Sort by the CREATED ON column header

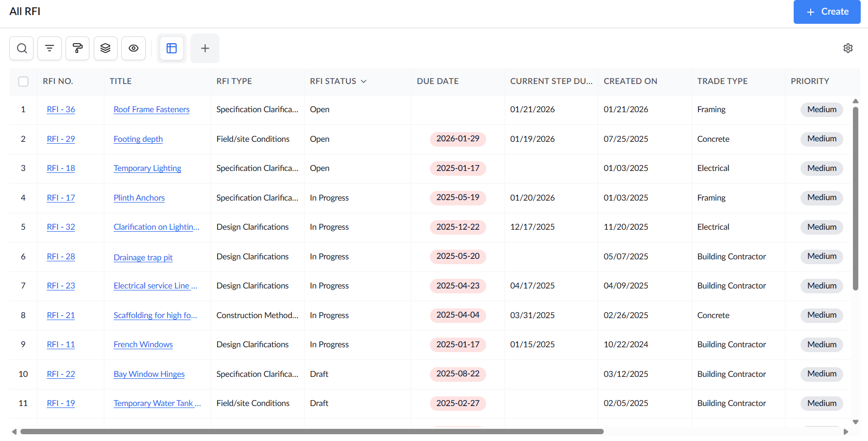pos(630,81)
